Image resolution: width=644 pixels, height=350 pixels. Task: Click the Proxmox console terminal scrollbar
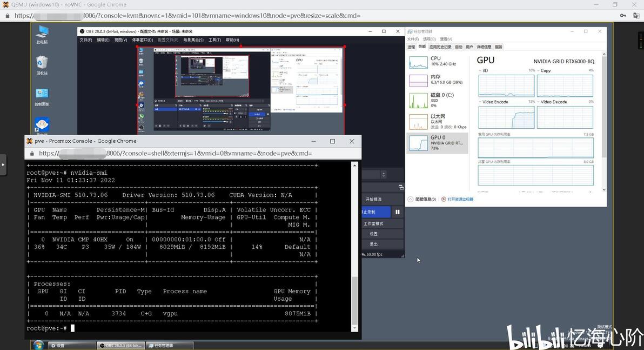355,301
